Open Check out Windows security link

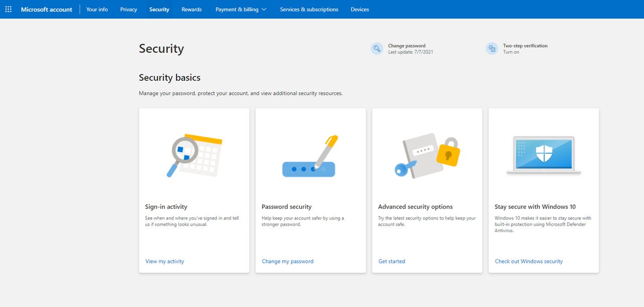click(x=529, y=261)
